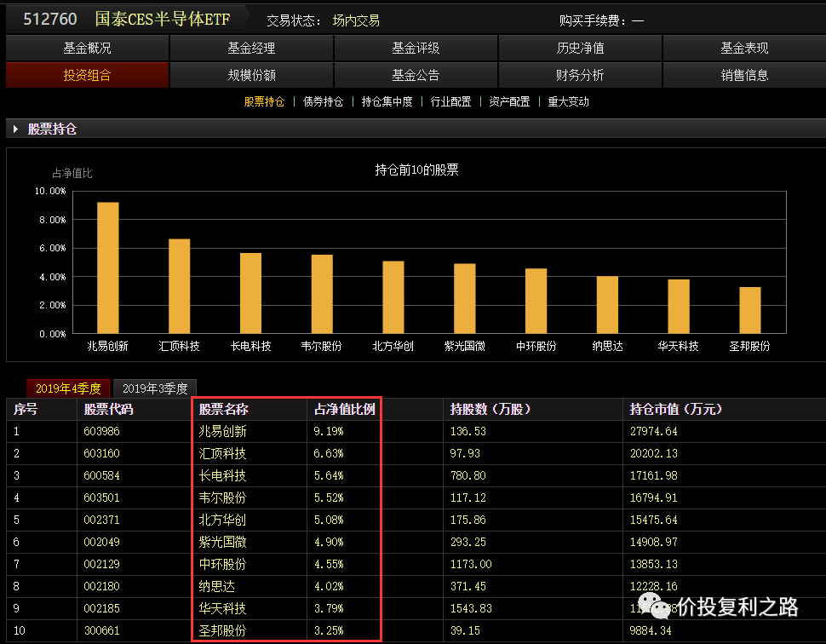Open the 财务分析 tab

point(580,75)
